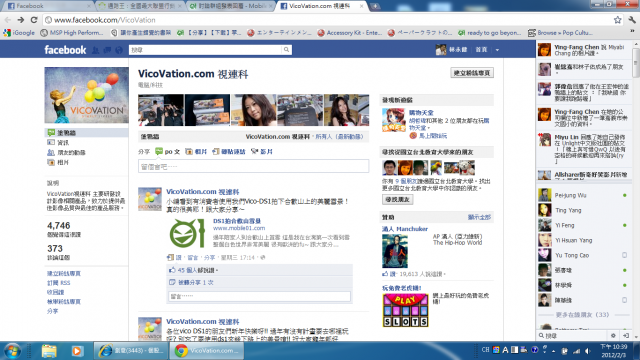Open chat with Yi Feng
640x360 pixels.
coord(584,225)
